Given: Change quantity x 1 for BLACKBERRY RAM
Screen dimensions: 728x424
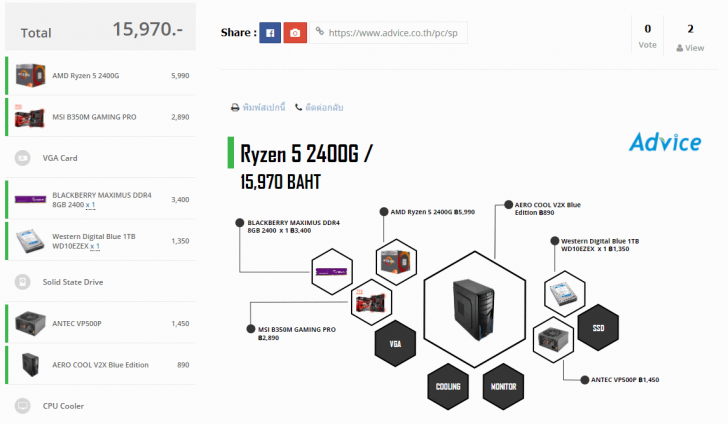Looking at the screenshot, I should point(91,205).
